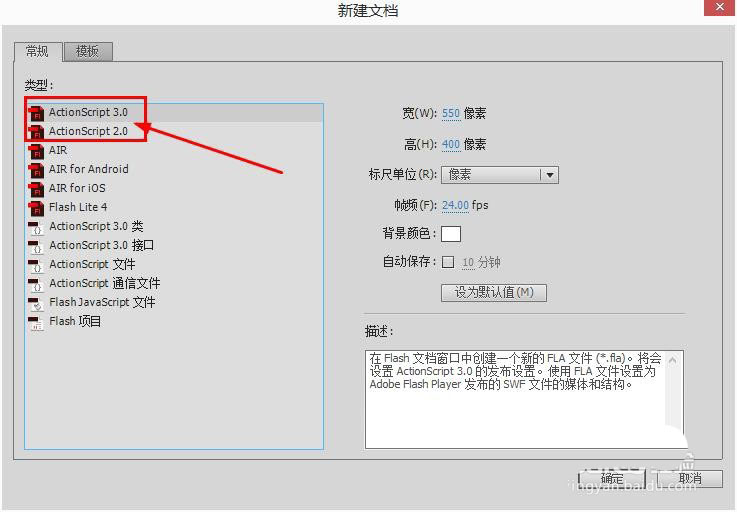Pick Flash Lite 4 label
Viewport: 737px width, 512px height.
point(78,207)
